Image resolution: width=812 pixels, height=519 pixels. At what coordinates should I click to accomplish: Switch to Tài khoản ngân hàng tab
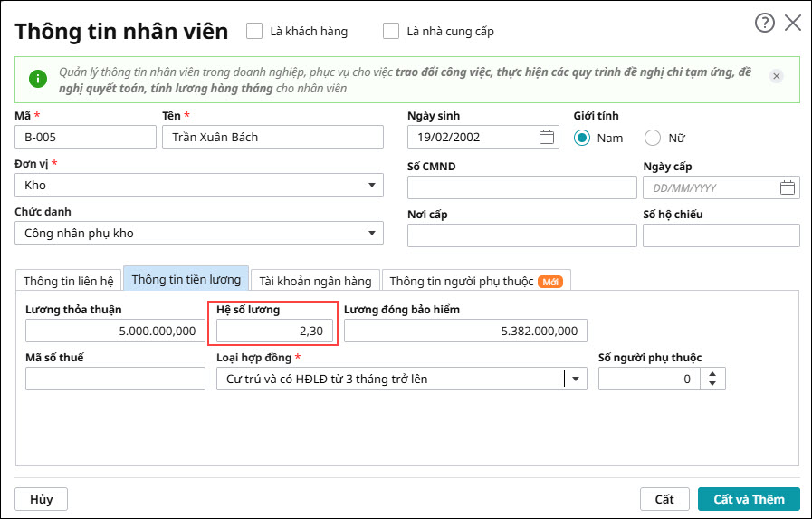pyautogui.click(x=315, y=281)
